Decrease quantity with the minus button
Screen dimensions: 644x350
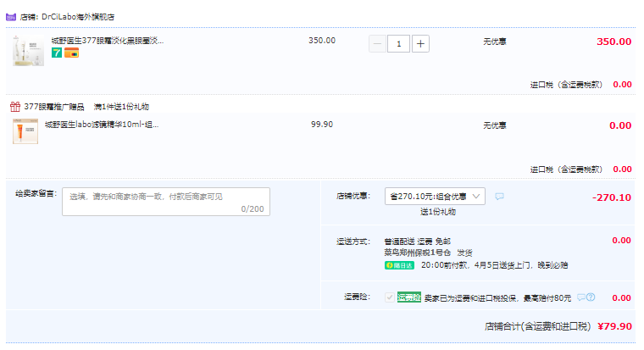(377, 44)
